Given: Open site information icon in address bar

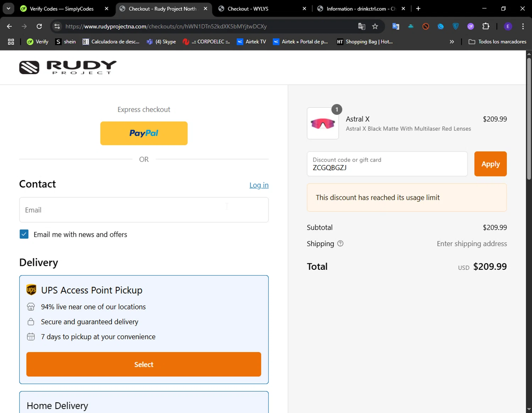Looking at the screenshot, I should pyautogui.click(x=57, y=26).
